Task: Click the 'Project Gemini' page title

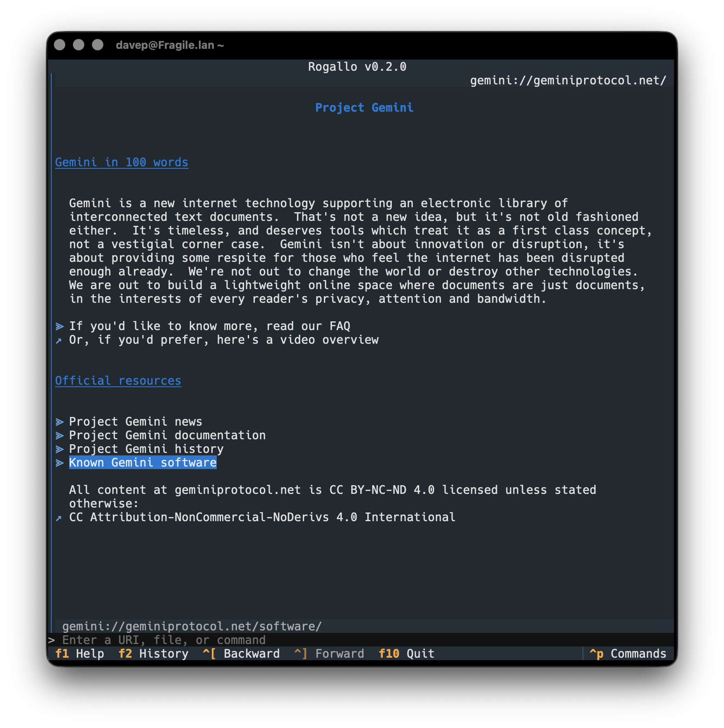Action: click(x=364, y=108)
